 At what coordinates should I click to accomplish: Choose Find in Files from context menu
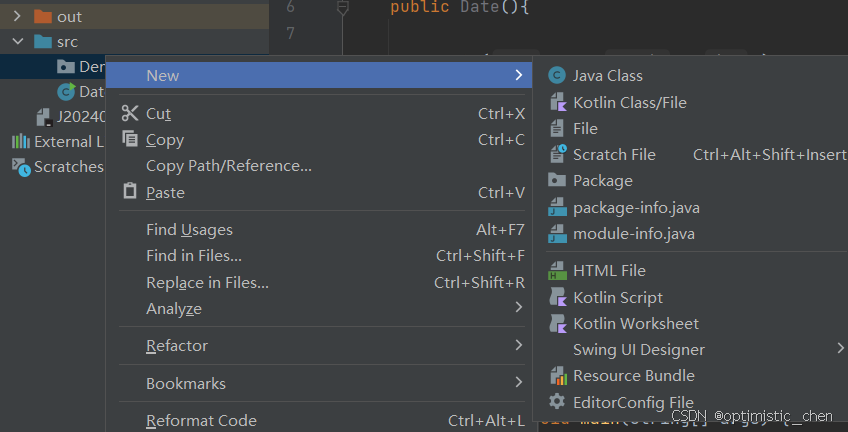point(194,256)
